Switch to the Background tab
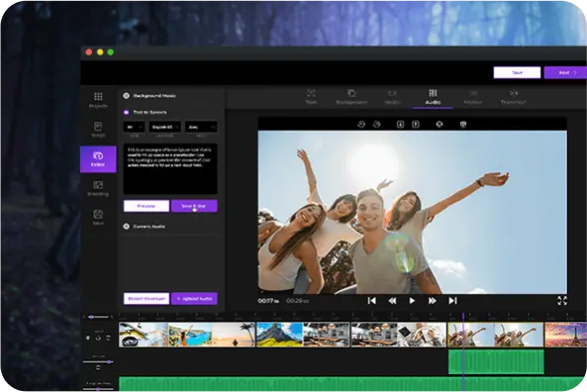587x392 pixels. [x=351, y=97]
